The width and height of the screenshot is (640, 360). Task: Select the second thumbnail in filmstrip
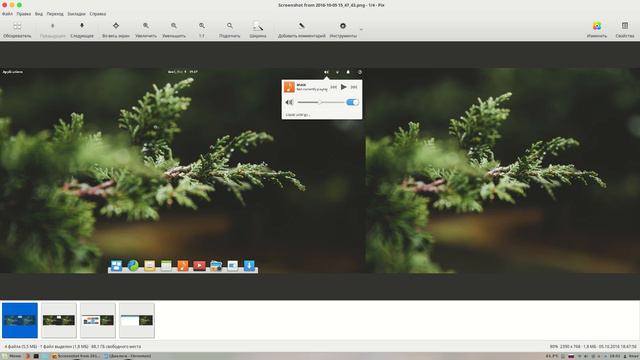click(59, 320)
